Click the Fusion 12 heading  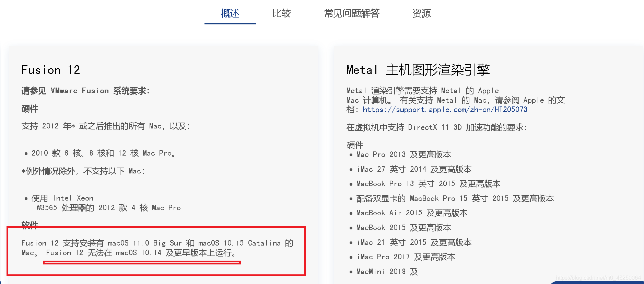pyautogui.click(x=51, y=70)
